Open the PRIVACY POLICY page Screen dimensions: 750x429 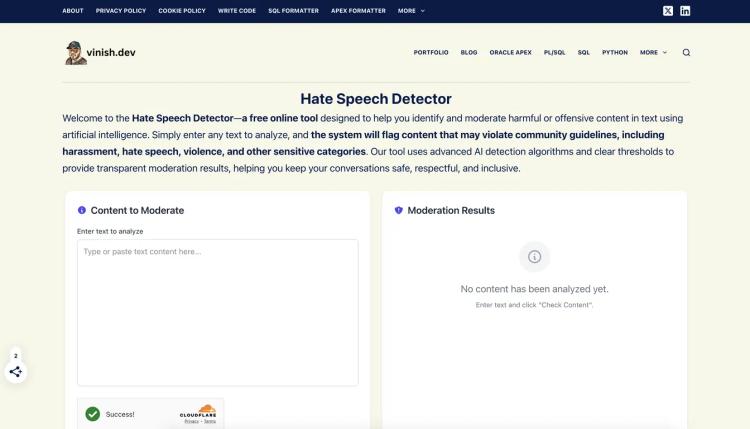click(121, 11)
